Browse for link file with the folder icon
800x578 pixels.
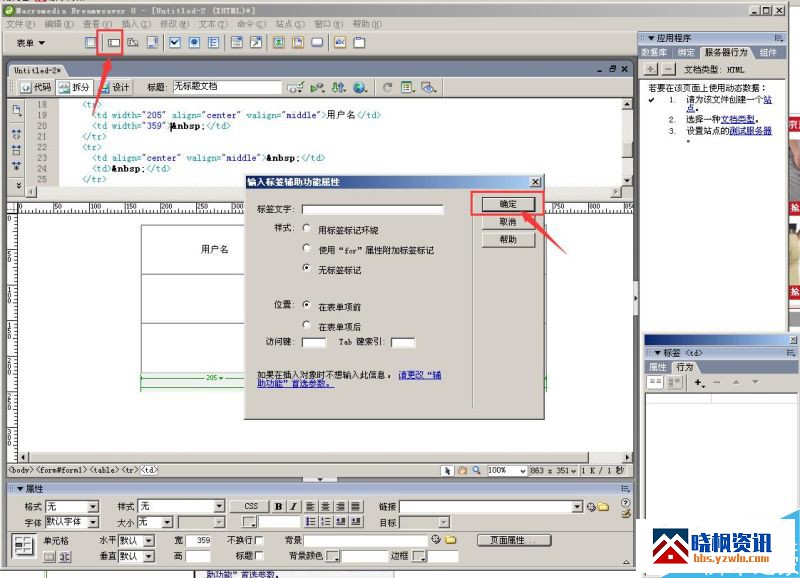tap(604, 507)
